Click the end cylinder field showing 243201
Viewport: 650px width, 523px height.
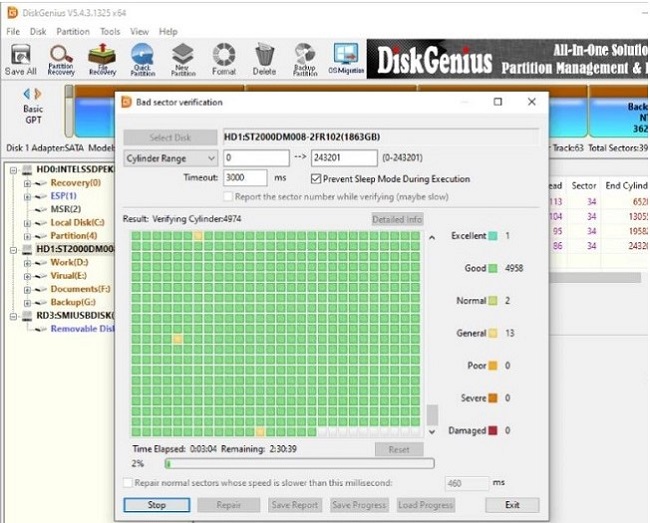pyautogui.click(x=344, y=158)
